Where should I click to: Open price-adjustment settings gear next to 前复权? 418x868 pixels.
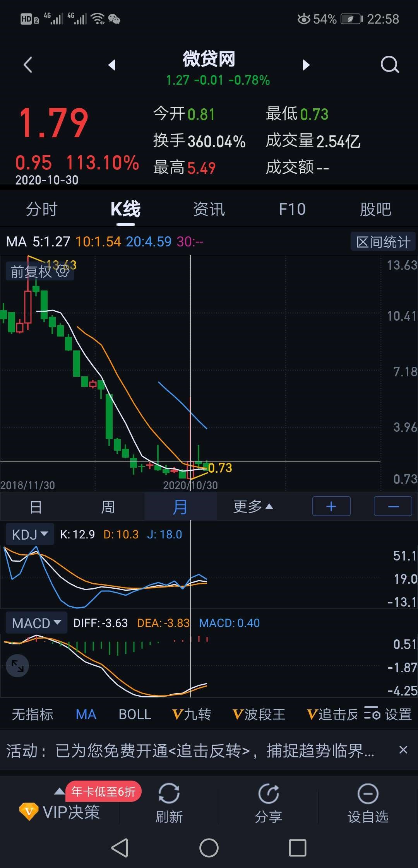[63, 271]
